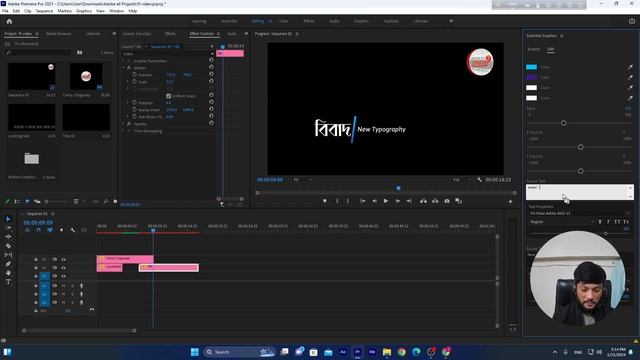Toggle visibility eye of third video track
Viewport: 640px width, 360px height.
[x=63, y=276]
